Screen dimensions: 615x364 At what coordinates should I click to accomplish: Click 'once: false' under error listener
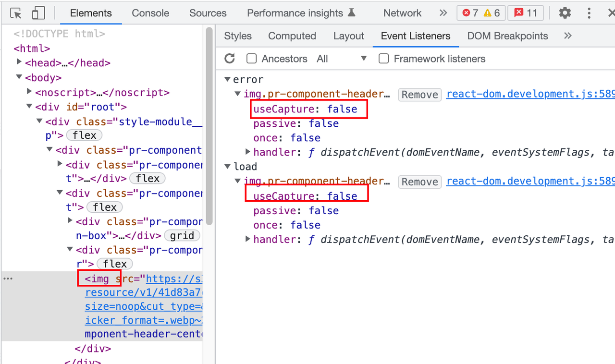pyautogui.click(x=287, y=138)
